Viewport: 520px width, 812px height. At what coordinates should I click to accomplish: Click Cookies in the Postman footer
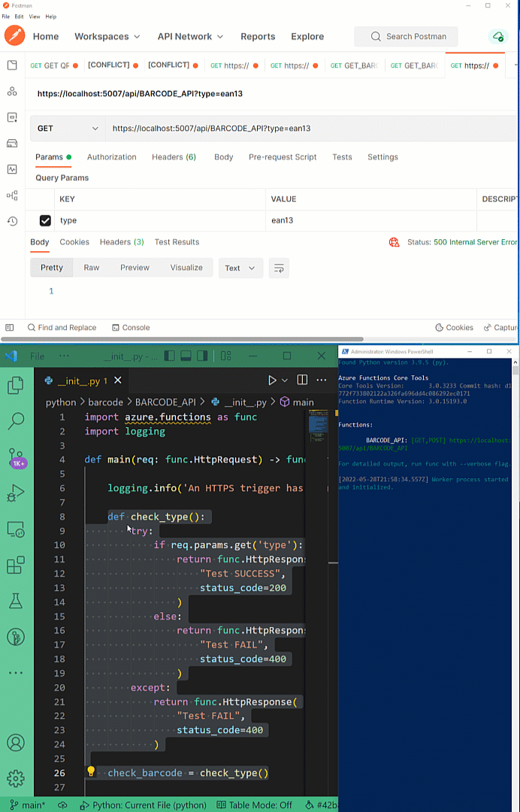[455, 327]
